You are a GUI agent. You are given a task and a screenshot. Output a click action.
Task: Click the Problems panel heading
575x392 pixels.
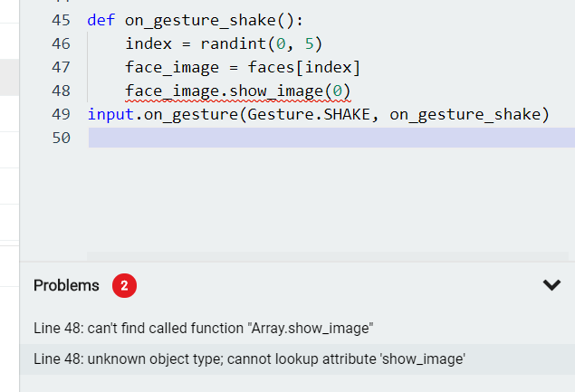click(x=66, y=286)
